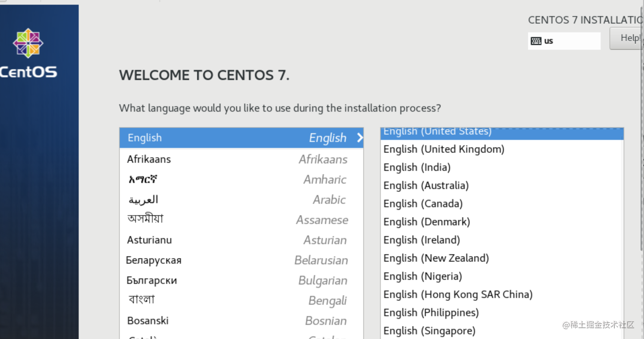Click the window's vertical scrollbar
Screen dimensions: 644x339
click(x=641, y=130)
